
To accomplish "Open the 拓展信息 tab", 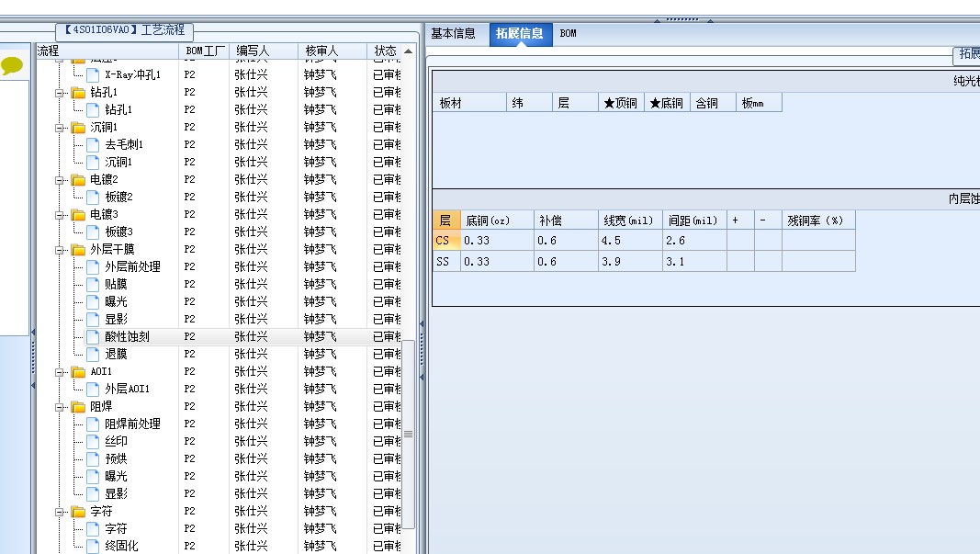I will 520,34.
